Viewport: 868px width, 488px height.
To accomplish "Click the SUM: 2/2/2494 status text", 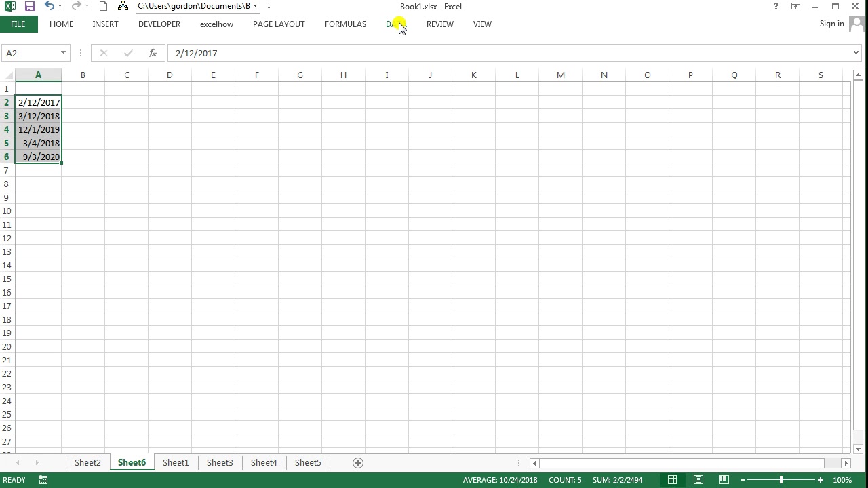I will pos(617,480).
